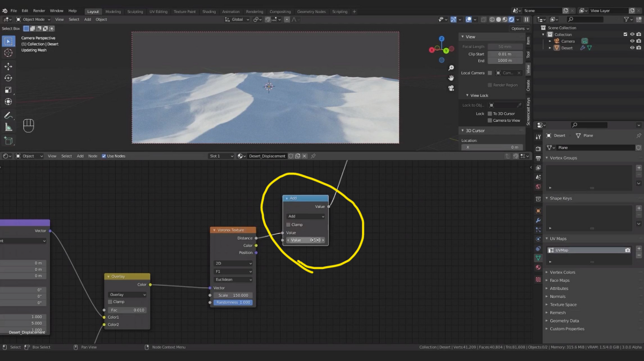This screenshot has width=644, height=361.
Task: Activate the Scale tool
Action: (x=9, y=90)
